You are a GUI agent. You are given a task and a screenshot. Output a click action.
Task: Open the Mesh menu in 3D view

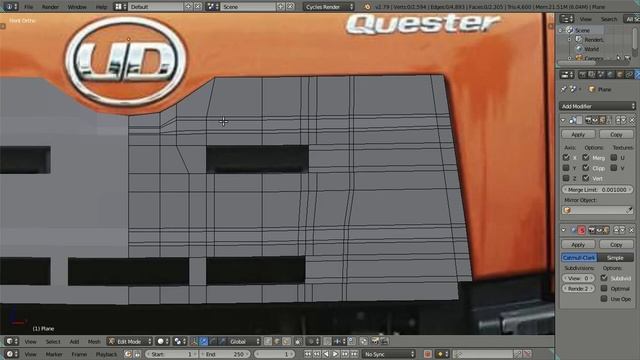click(94, 342)
